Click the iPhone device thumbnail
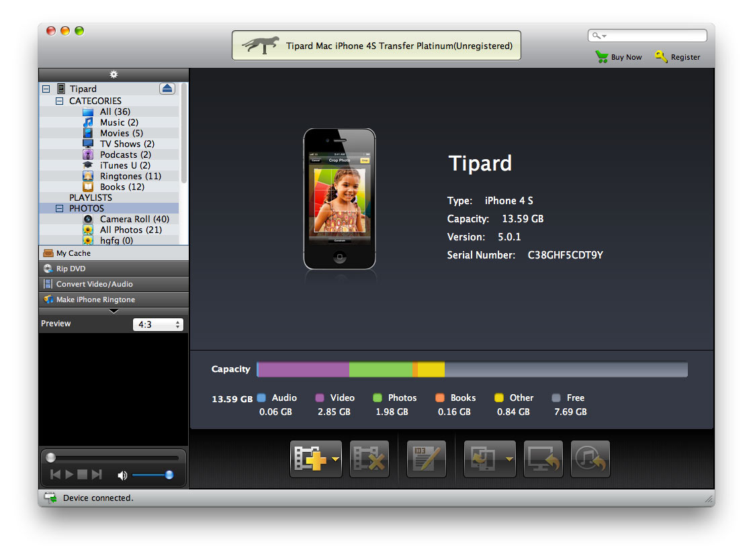The height and width of the screenshot is (560, 753). [339, 199]
